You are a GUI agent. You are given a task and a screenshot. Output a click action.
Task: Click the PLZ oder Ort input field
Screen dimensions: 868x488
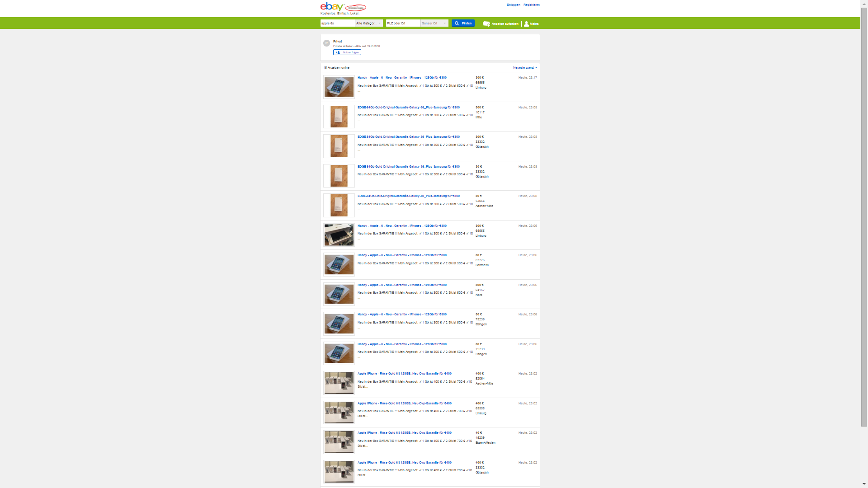tap(403, 23)
